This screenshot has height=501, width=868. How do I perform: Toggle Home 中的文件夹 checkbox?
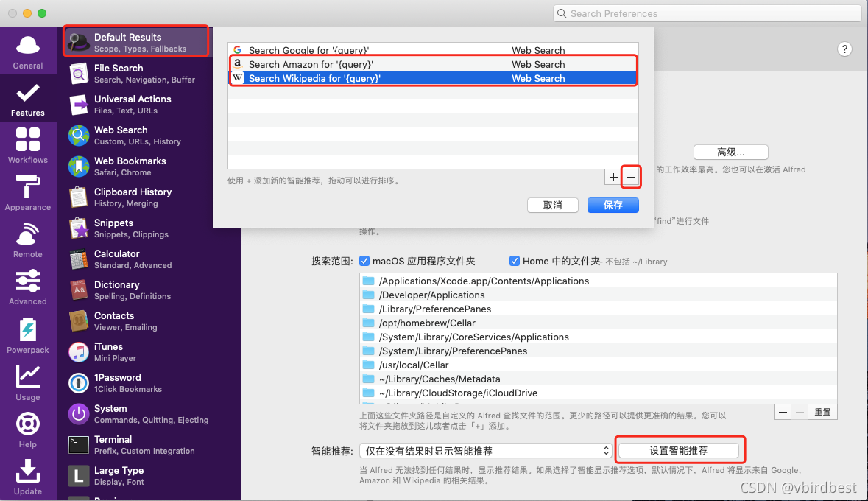515,261
